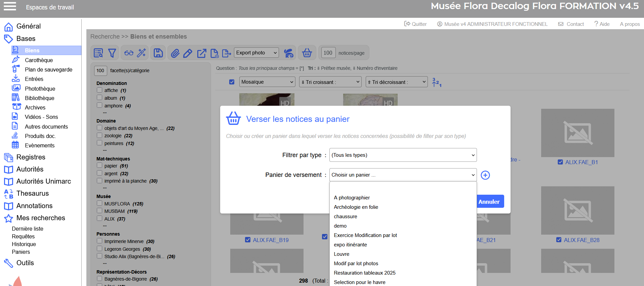Open the 'Filtrer par type' dropdown

click(403, 155)
